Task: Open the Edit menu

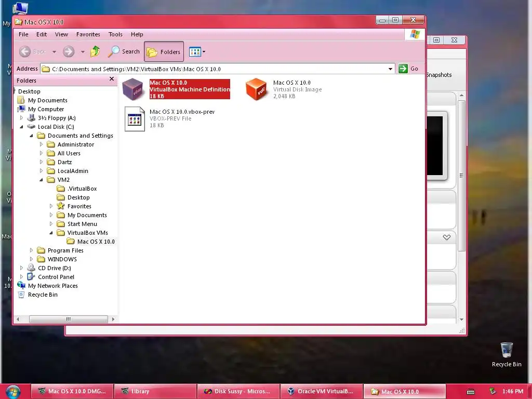Action: (42, 34)
